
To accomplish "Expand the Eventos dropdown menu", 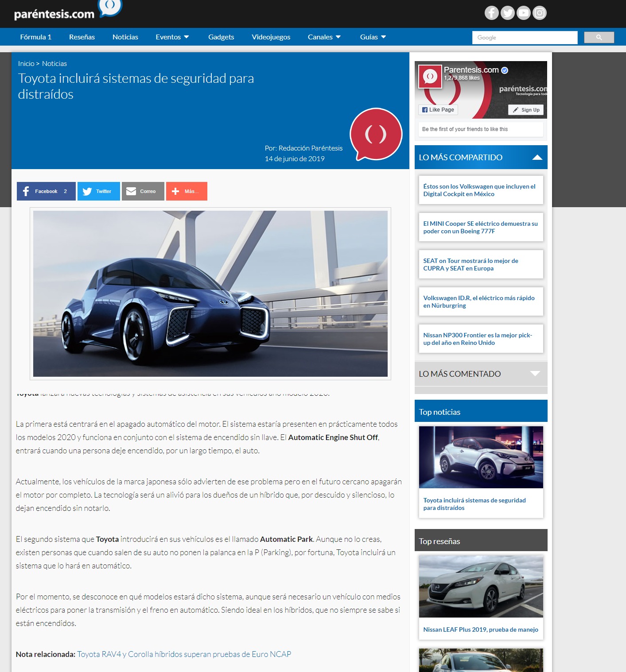I will tap(172, 37).
